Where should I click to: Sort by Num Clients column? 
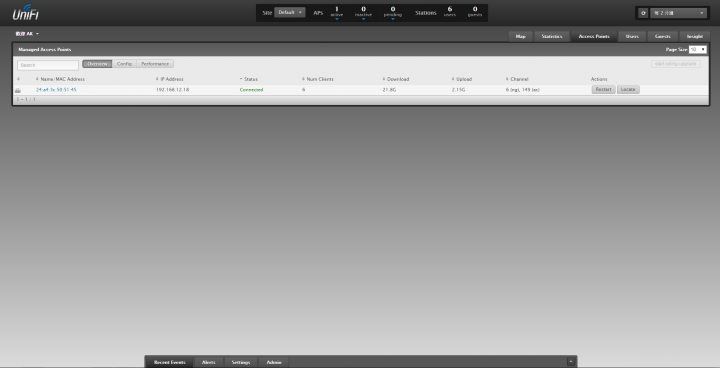[x=317, y=79]
